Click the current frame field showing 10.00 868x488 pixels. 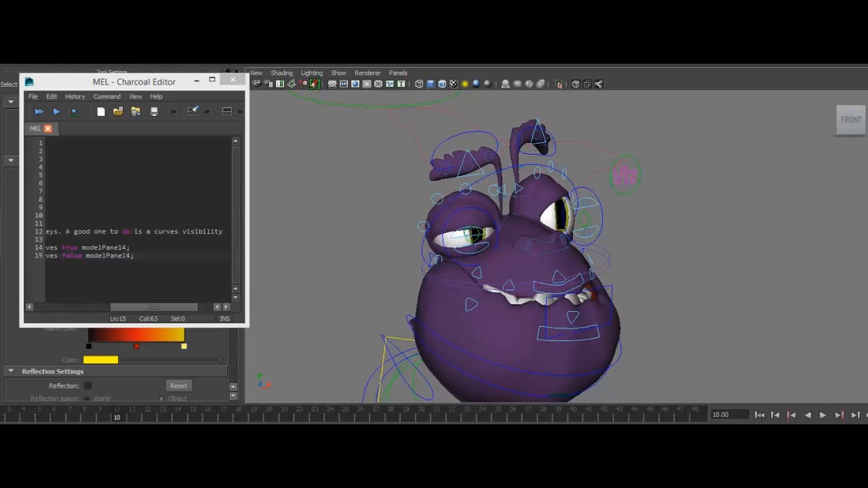click(729, 415)
